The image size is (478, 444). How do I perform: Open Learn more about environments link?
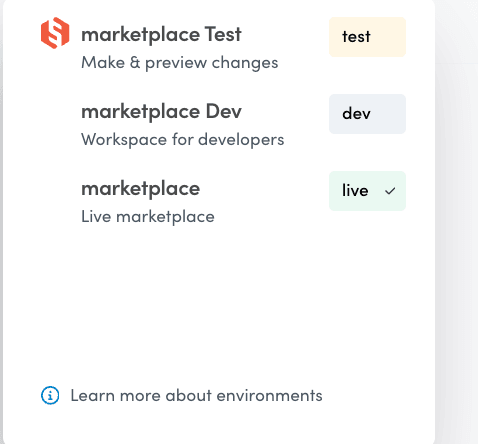tap(182, 395)
